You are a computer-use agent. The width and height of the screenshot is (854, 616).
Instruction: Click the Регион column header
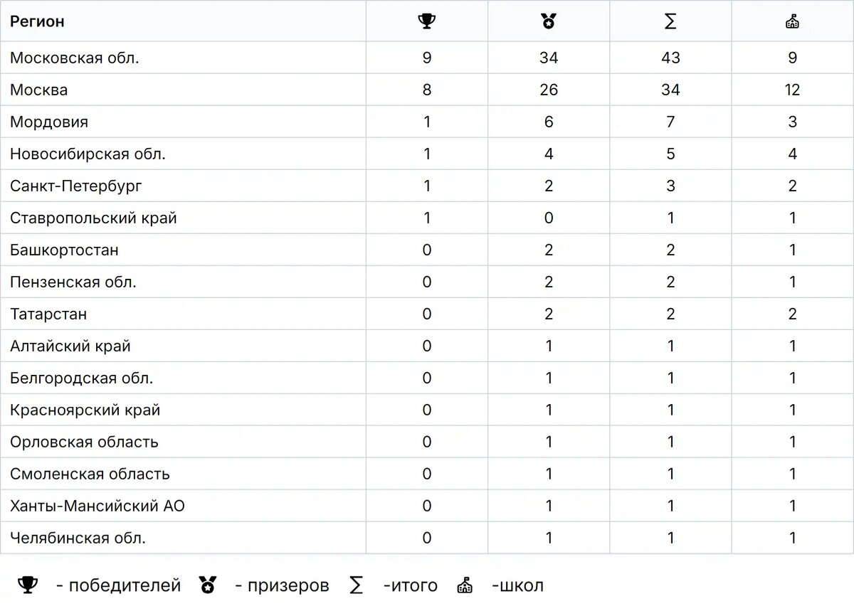point(37,21)
